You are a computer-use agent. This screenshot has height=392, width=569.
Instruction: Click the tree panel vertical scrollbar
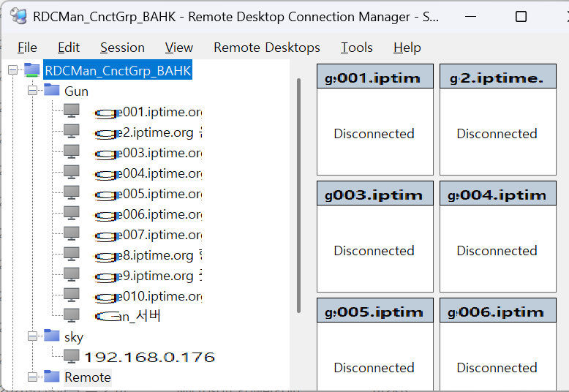(298, 195)
